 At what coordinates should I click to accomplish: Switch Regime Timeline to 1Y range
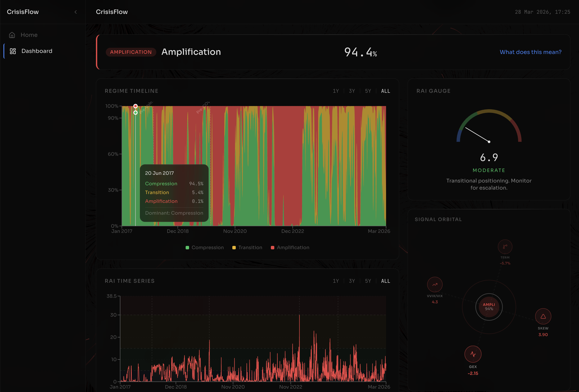coord(336,91)
